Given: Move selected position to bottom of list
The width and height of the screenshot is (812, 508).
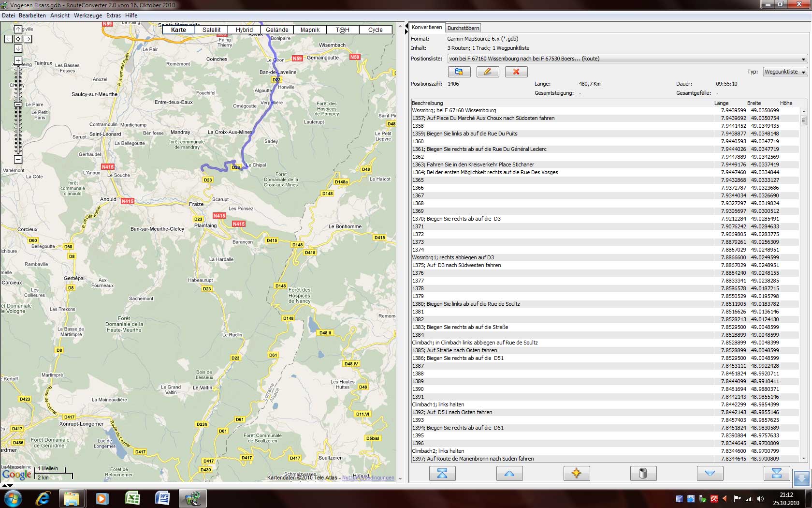Looking at the screenshot, I should (x=776, y=473).
